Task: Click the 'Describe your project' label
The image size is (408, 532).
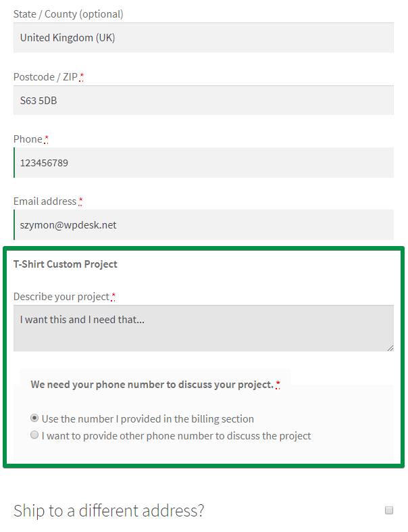Action: 61,296
